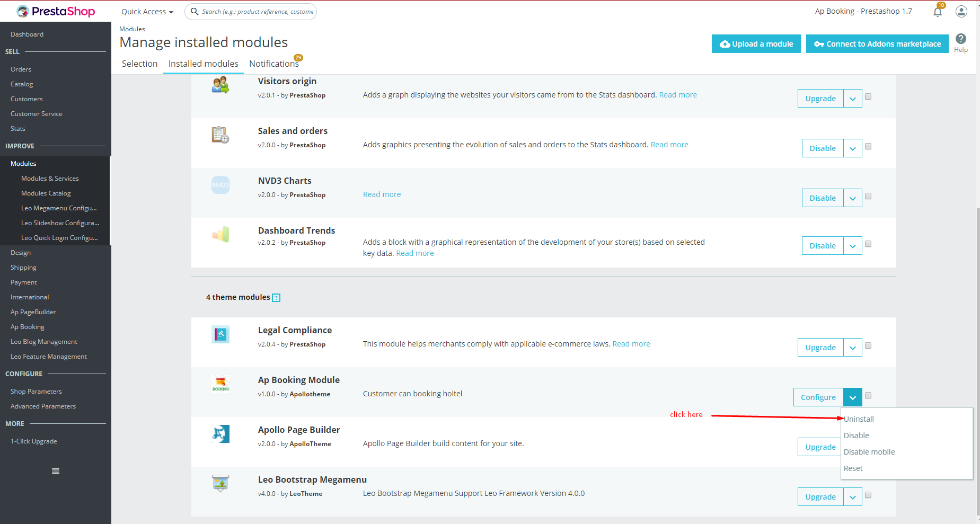Click the Help question mark icon
The height and width of the screenshot is (524, 980).
961,39
